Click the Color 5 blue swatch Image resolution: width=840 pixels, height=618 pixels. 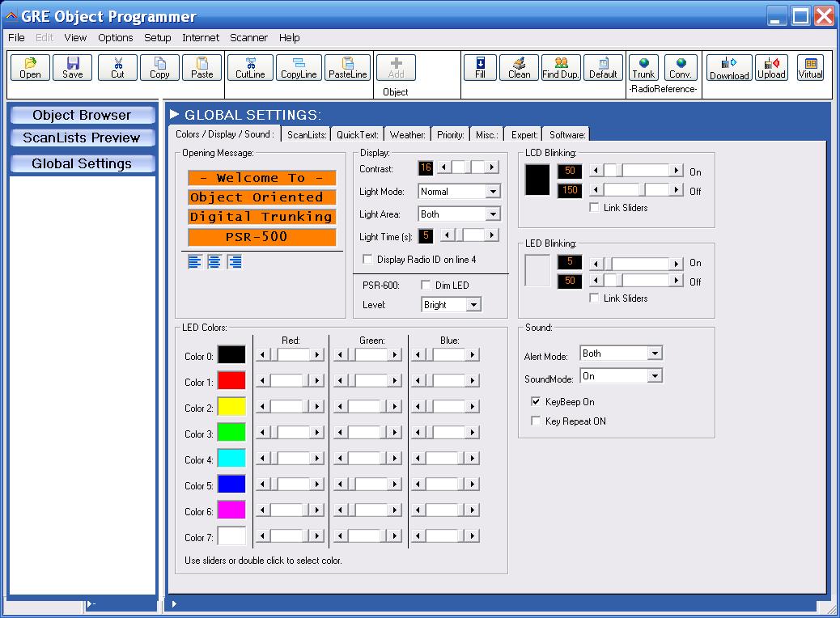[231, 484]
